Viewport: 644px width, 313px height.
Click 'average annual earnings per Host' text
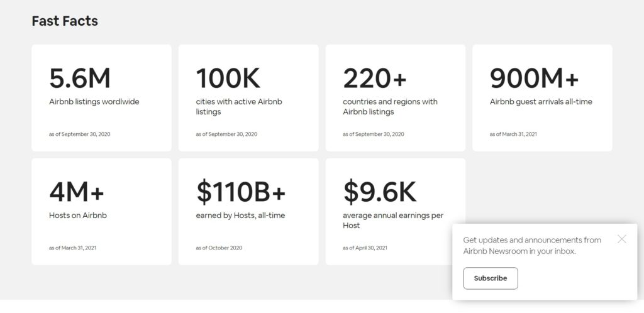393,220
